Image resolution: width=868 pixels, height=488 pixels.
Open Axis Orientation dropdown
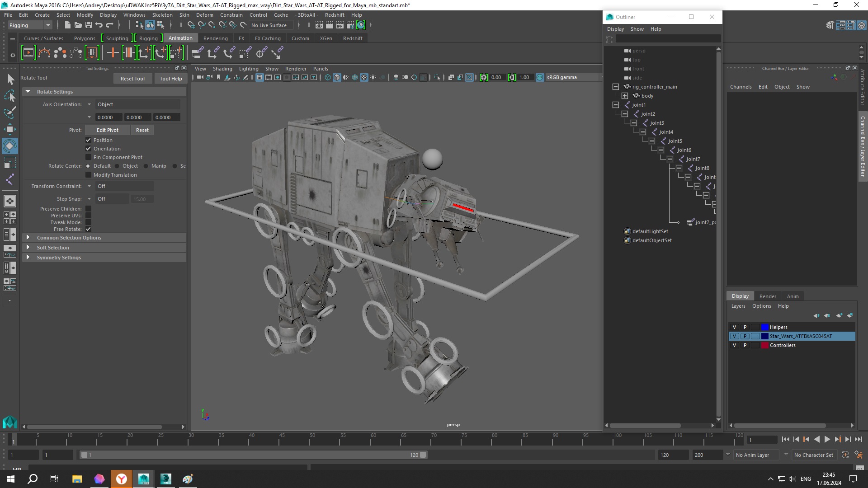coord(90,104)
